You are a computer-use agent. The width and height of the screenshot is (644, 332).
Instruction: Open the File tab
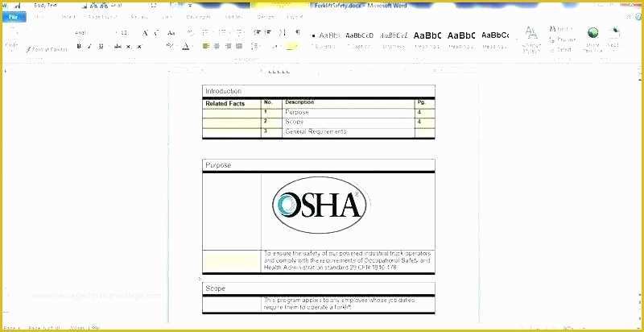14,17
